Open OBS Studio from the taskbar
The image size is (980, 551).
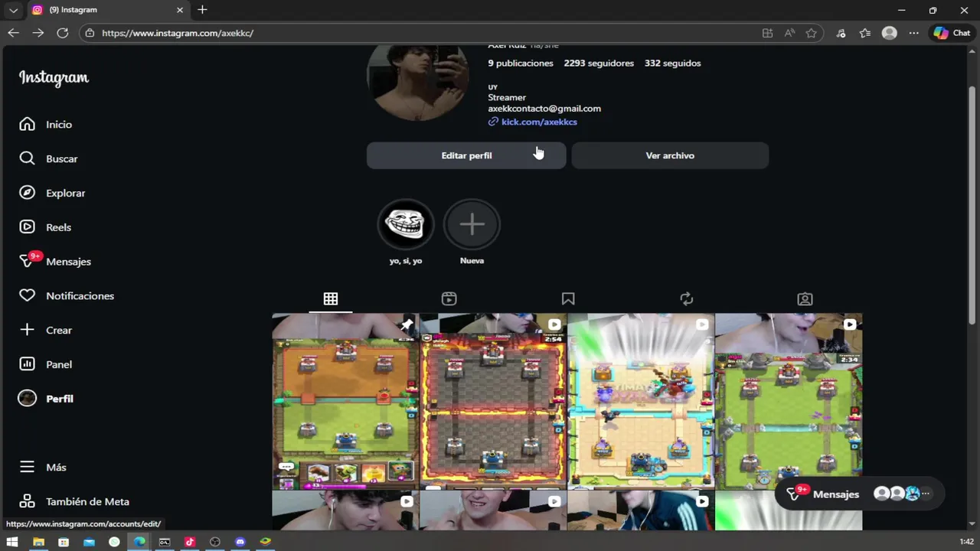click(x=215, y=542)
